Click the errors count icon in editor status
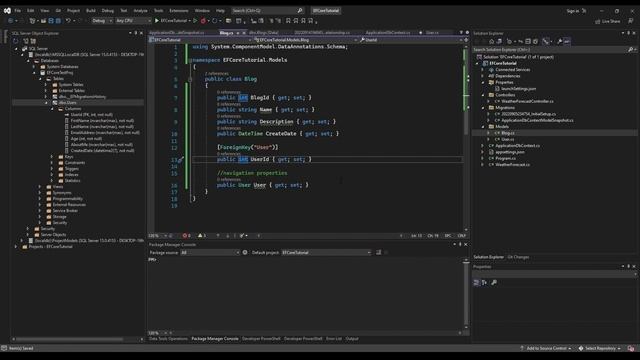The width and height of the screenshot is (640, 360). pos(187,236)
